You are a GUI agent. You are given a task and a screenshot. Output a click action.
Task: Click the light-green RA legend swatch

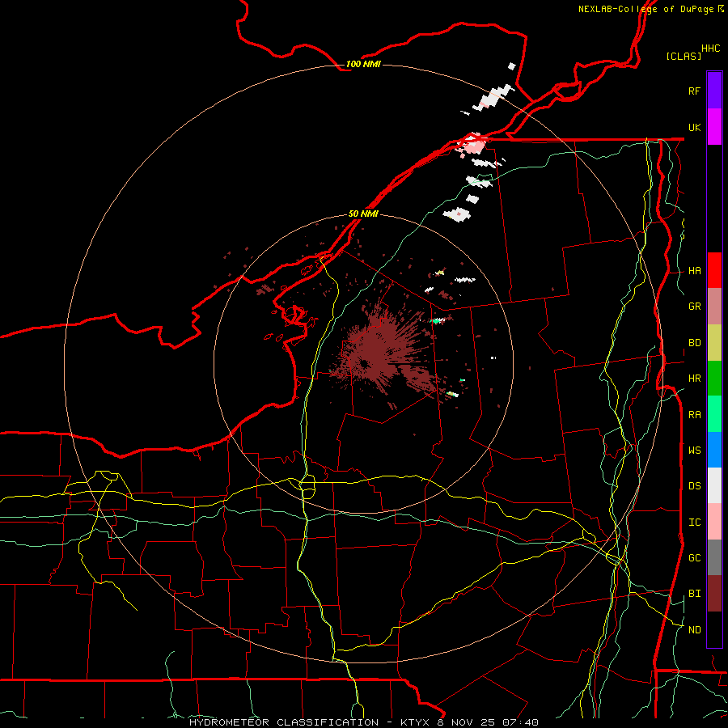714,414
